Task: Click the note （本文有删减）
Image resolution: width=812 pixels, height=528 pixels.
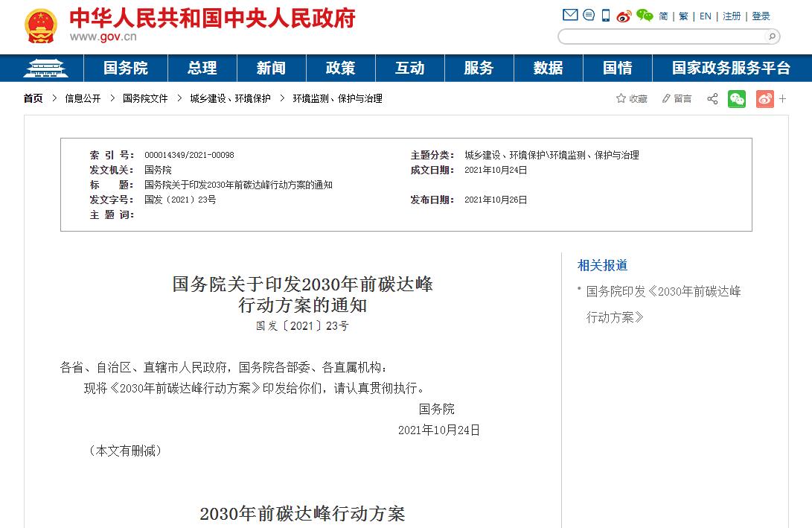Action: 125,451
